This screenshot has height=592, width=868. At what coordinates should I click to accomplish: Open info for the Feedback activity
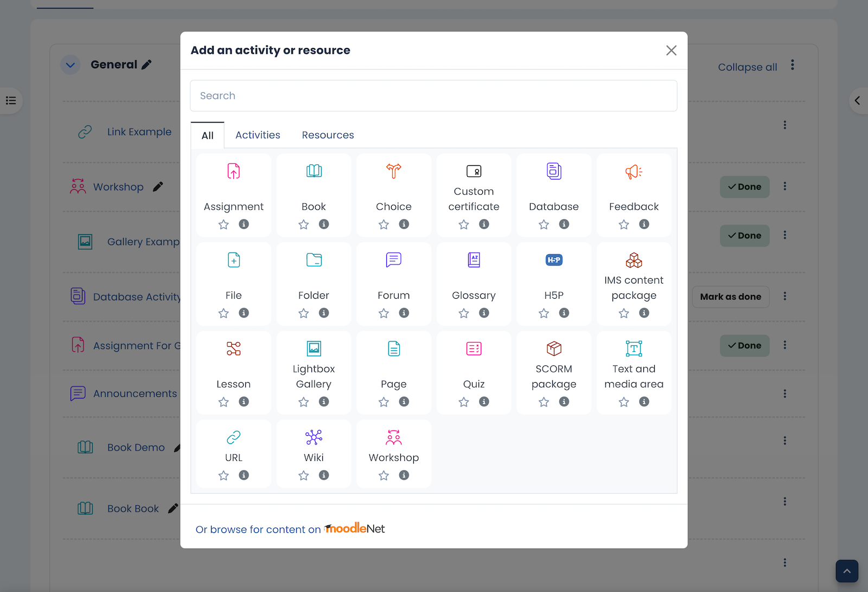644,224
